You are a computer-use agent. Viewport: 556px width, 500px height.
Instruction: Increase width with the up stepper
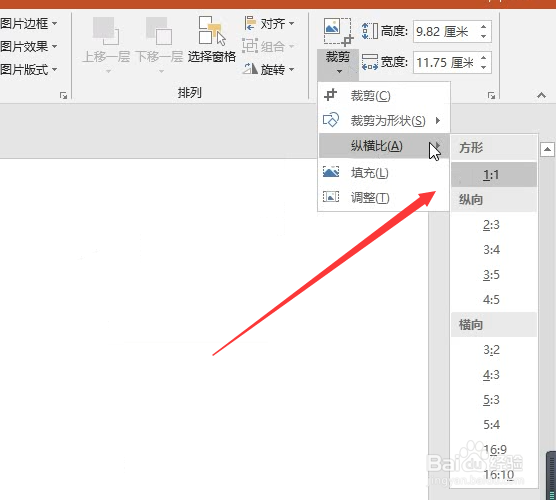483,58
